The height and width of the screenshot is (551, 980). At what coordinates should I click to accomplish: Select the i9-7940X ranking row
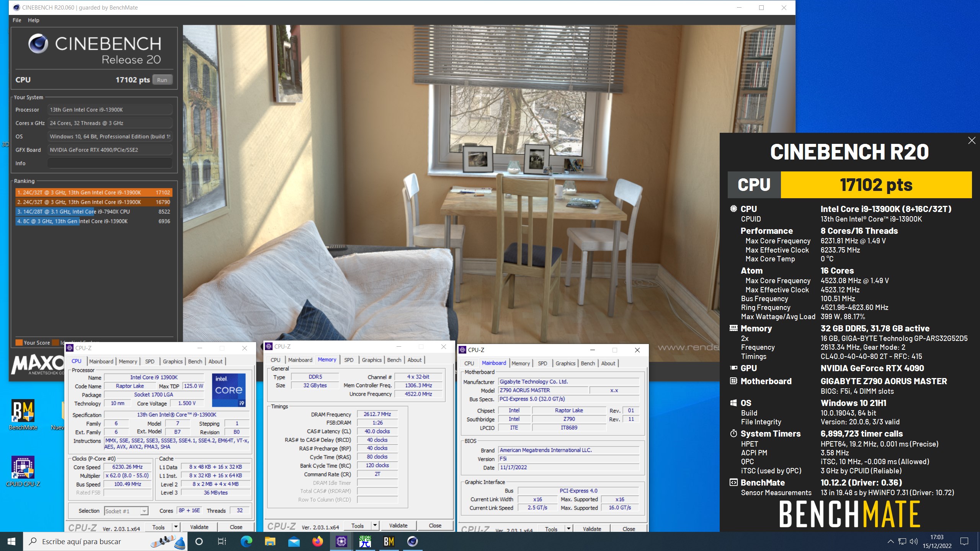pos(94,212)
